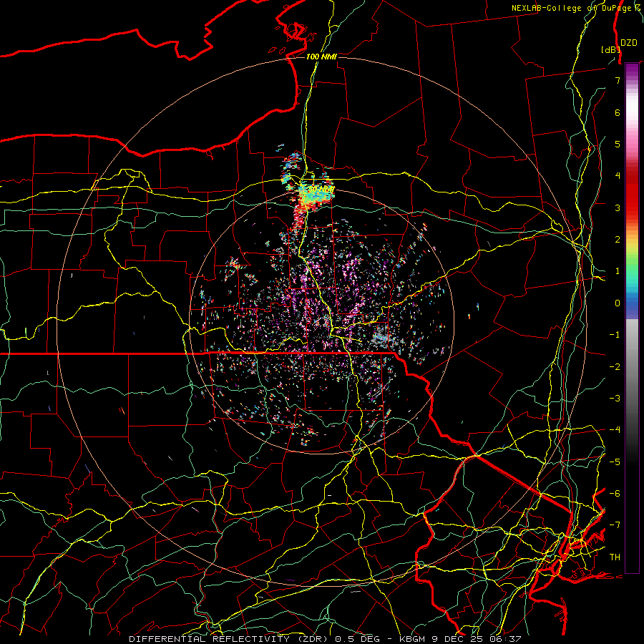The image size is (644, 644).
Task: Click the [dB] units label
Action: point(610,49)
